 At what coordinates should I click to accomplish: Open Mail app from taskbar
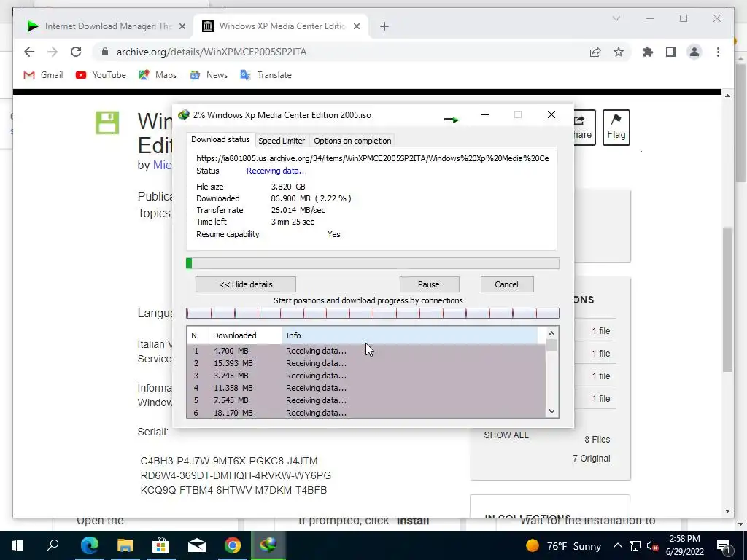tap(196, 545)
